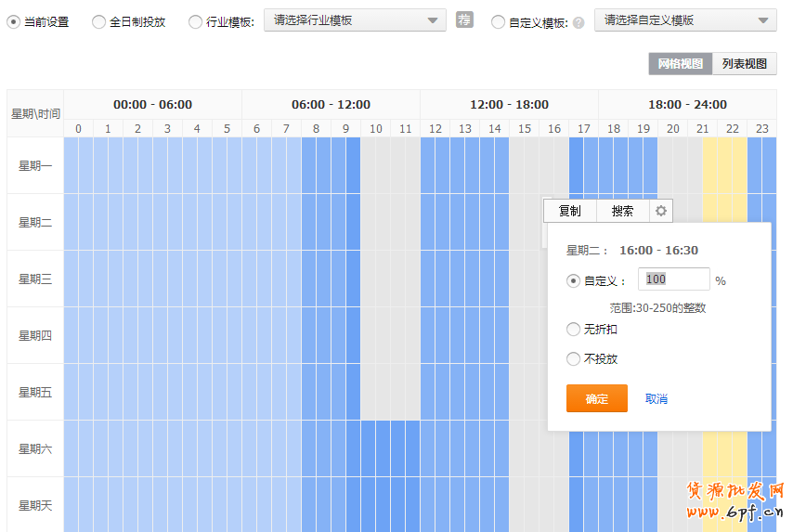This screenshot has height=532, width=793.
Task: Click the discount percentage input field
Action: 673,279
